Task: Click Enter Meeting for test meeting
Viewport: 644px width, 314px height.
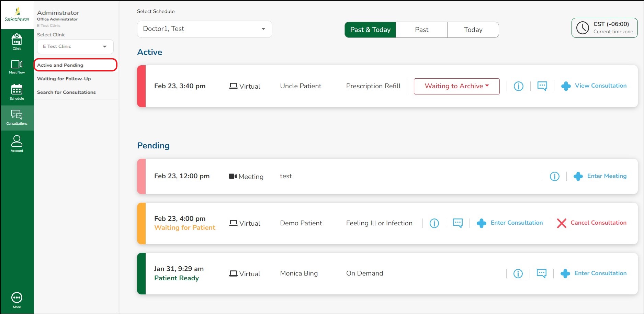Action: click(600, 176)
